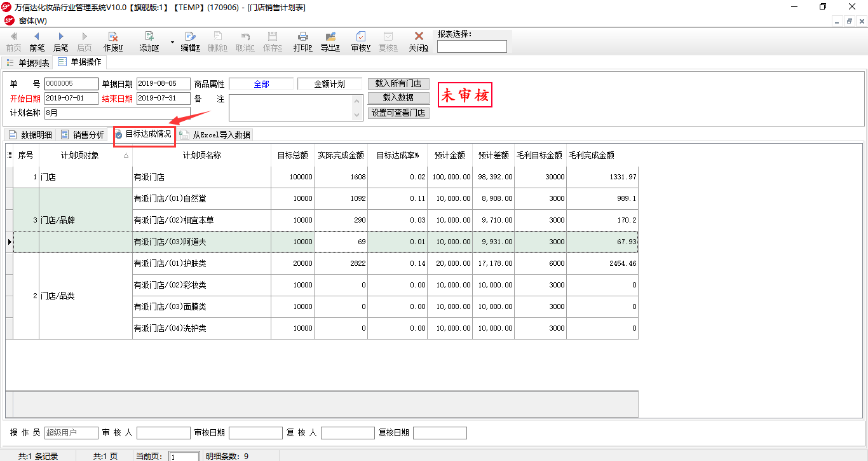
Task: Click the 审核人 input field
Action: click(163, 433)
